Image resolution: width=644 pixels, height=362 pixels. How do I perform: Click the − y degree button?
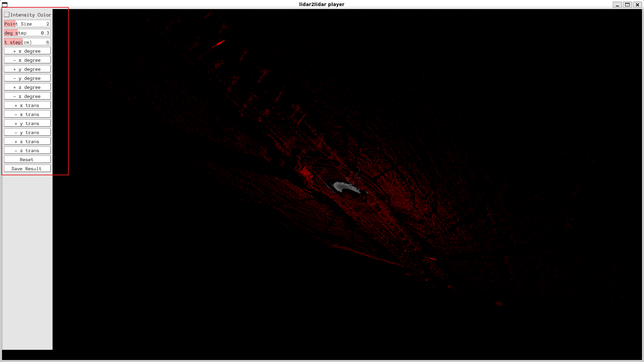[x=27, y=78]
